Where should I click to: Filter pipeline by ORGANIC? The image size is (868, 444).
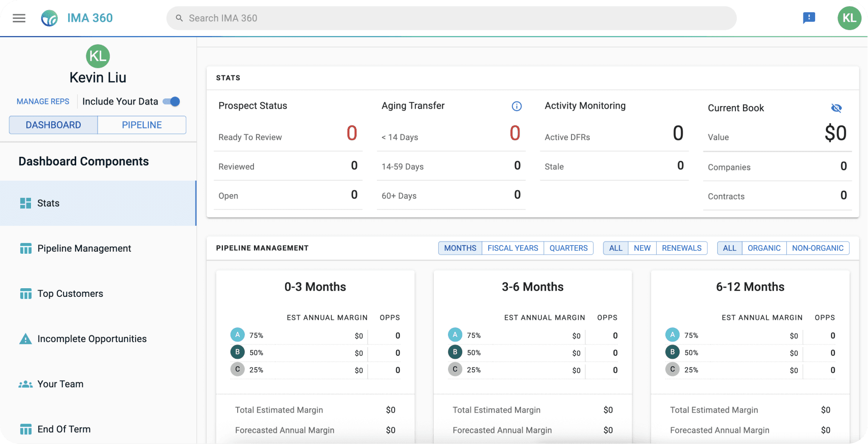pos(764,248)
